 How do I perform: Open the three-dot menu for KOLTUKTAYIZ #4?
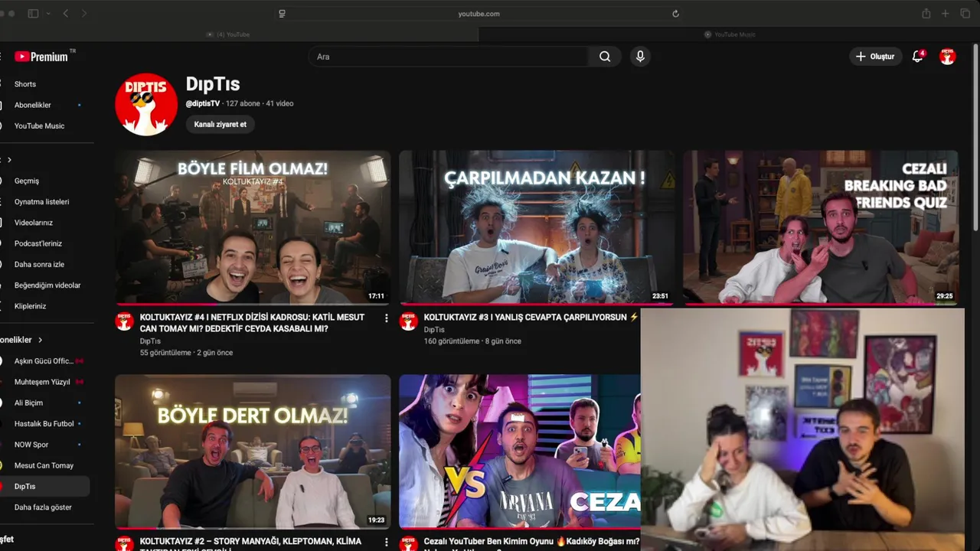386,318
